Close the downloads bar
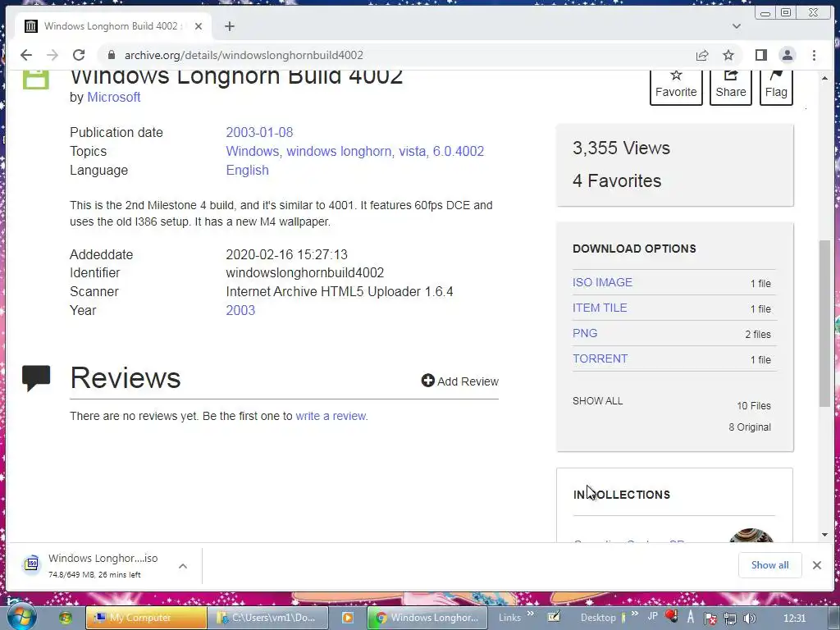 [816, 565]
